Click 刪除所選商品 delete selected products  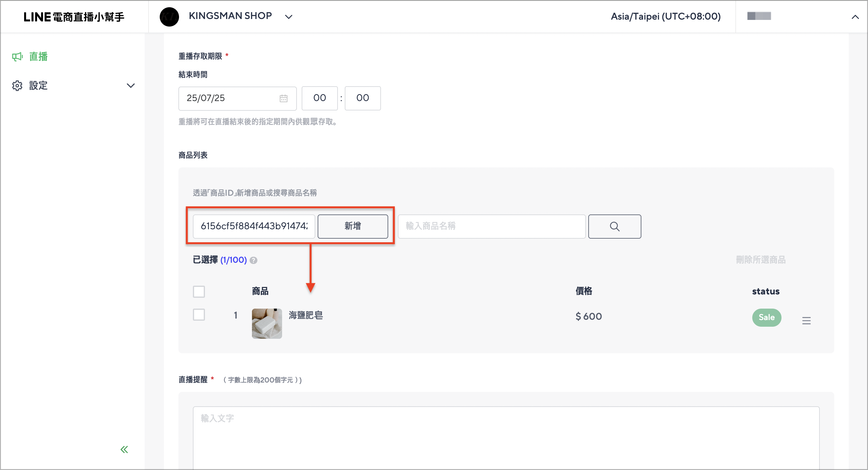point(760,260)
